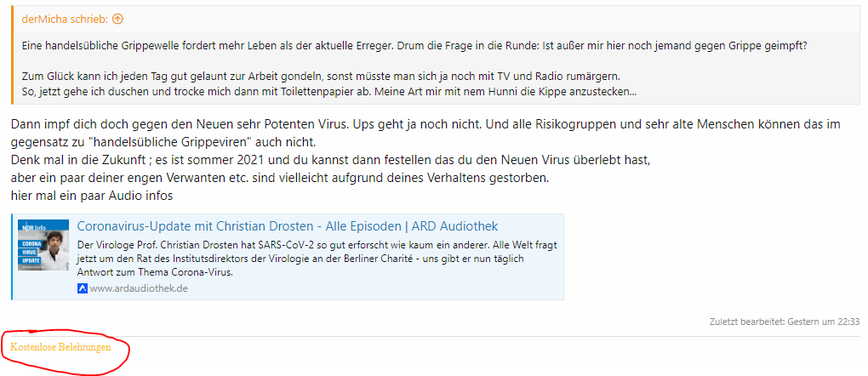
Task: Click the quoted line starting "Zum Glück"
Action: tap(327, 75)
